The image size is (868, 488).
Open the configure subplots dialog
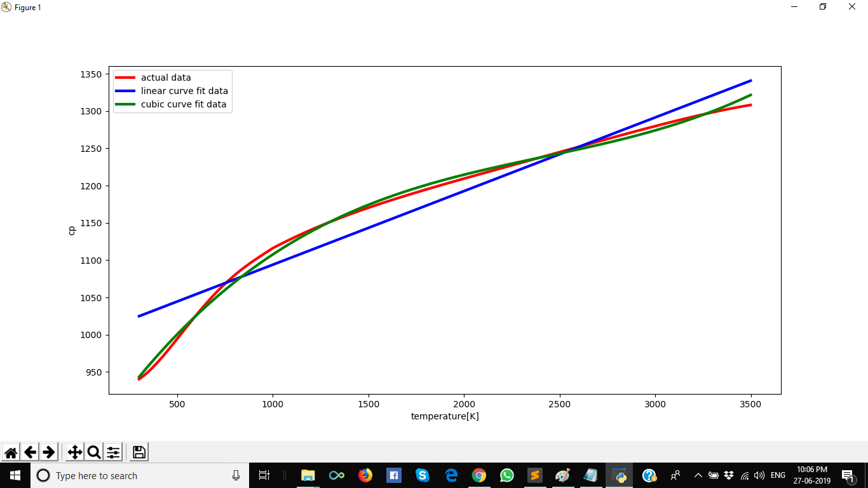pyautogui.click(x=113, y=452)
